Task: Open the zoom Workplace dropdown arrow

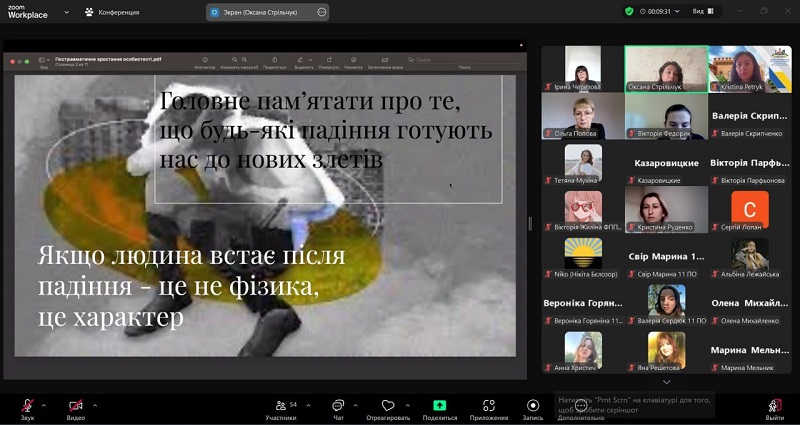Action: [x=66, y=12]
